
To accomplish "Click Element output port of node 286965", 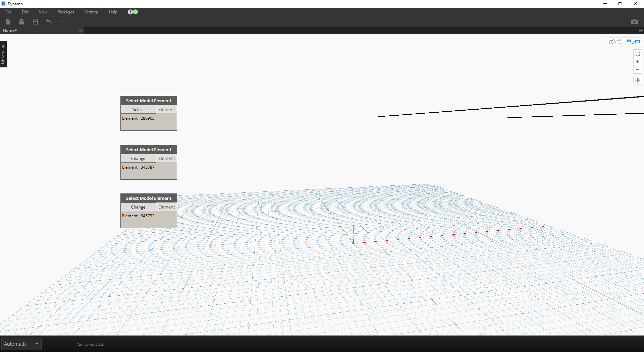I will point(167,110).
